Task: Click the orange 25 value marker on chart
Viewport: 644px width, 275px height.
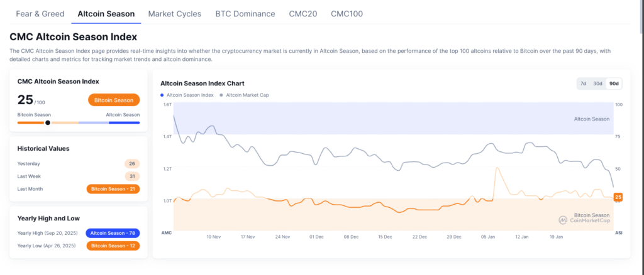Action: click(x=618, y=197)
